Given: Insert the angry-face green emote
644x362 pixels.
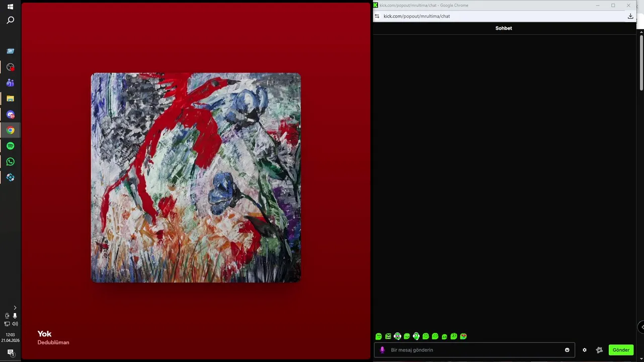Looking at the screenshot, I should 388,336.
